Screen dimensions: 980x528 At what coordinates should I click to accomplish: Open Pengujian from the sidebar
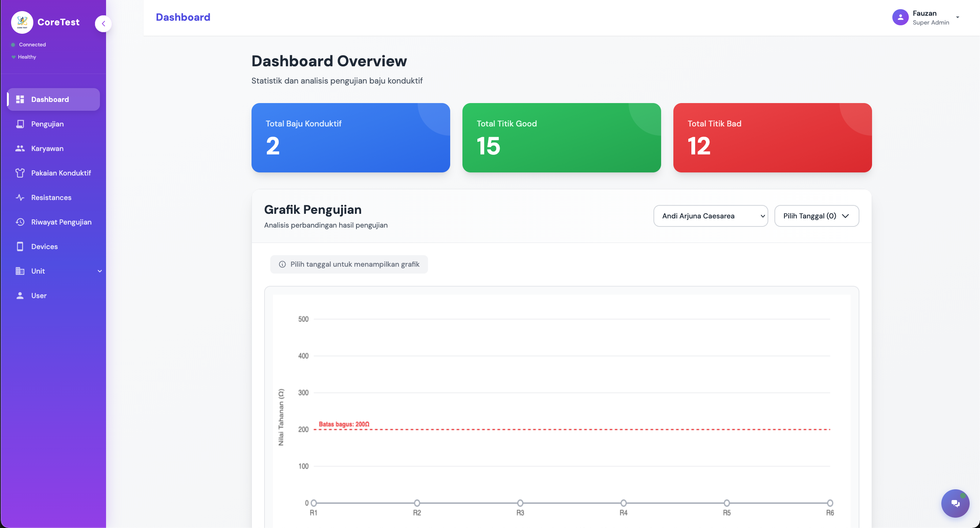pyautogui.click(x=21, y=124)
